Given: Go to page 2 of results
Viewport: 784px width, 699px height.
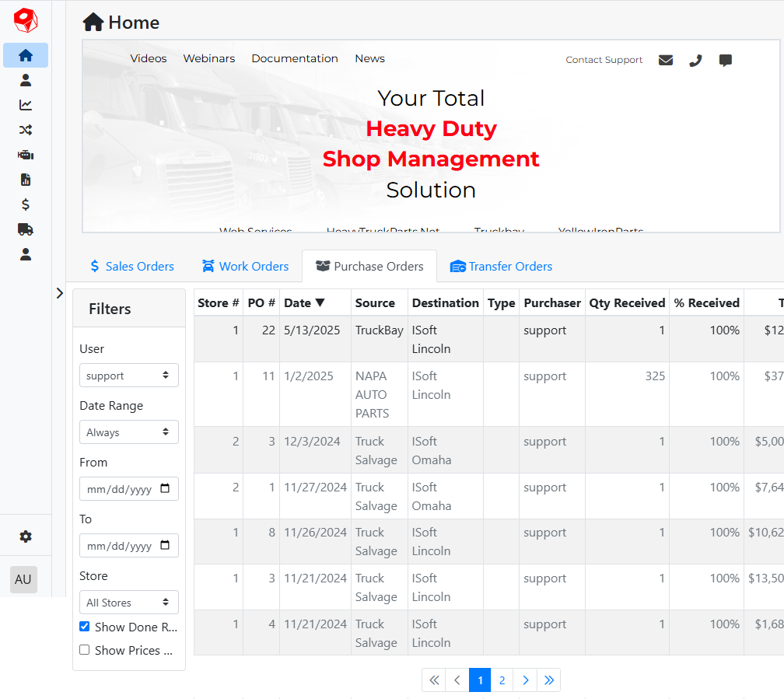Looking at the screenshot, I should click(502, 680).
